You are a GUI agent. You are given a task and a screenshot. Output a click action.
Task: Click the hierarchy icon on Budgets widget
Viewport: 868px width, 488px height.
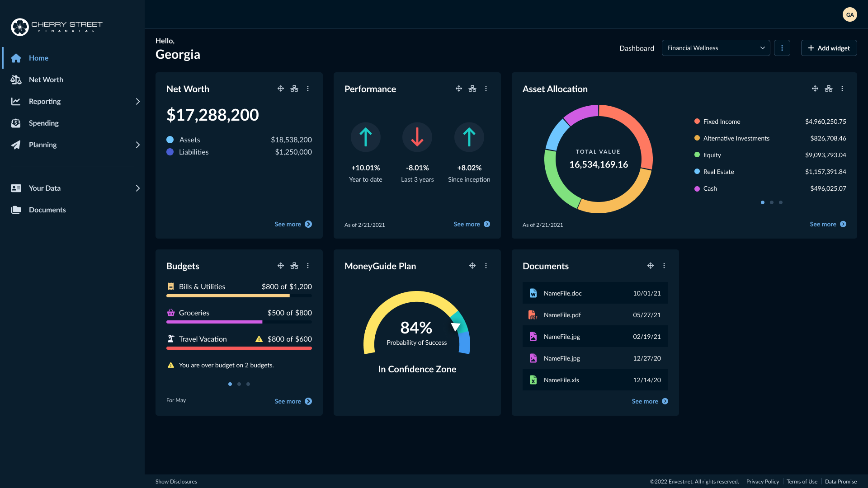click(294, 266)
